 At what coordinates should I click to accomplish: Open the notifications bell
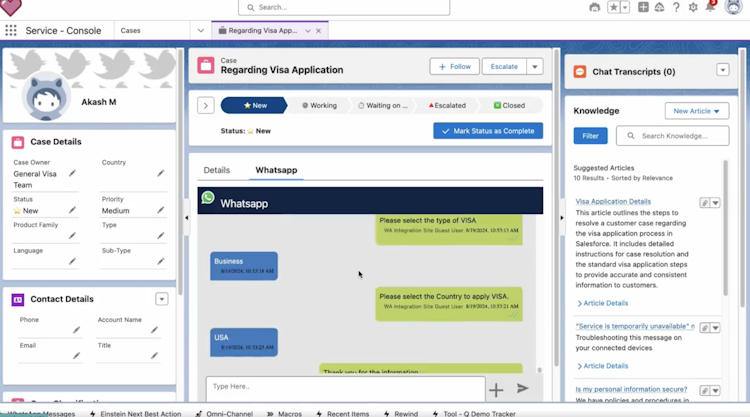click(710, 7)
